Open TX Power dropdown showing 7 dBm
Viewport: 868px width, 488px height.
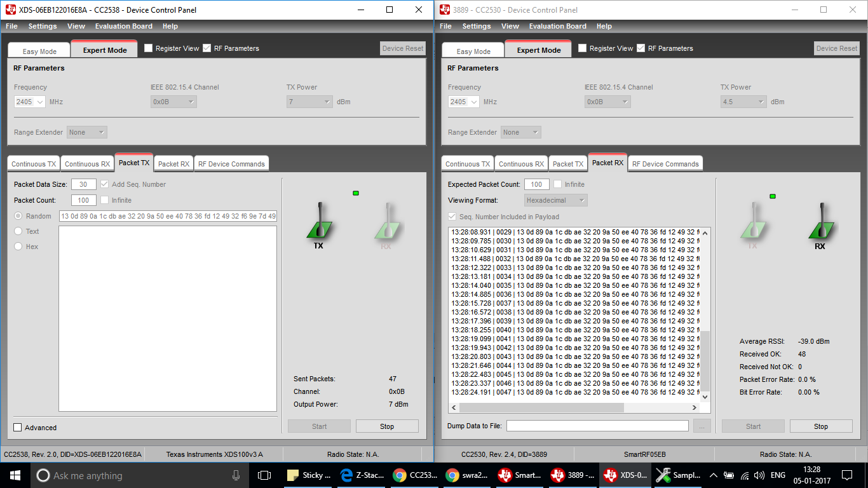pos(310,102)
